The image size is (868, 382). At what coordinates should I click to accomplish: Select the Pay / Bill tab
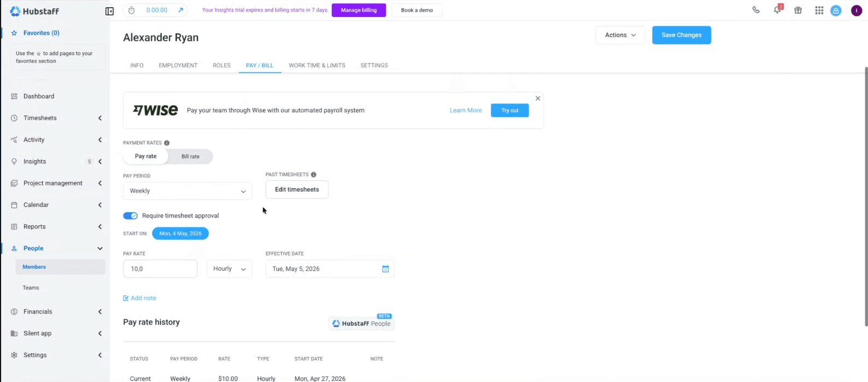(260, 65)
